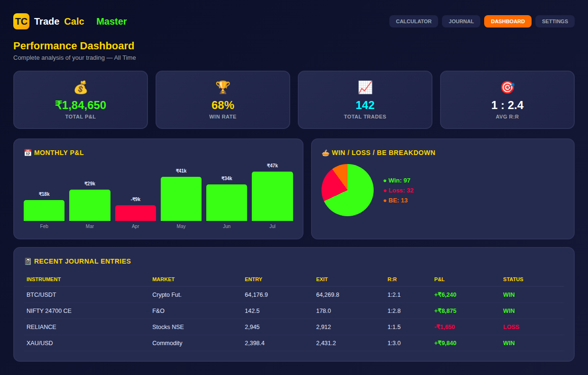The height and width of the screenshot is (375, 588).
Task: Click the ₹1,84,650 Total P&L value
Action: (81, 105)
